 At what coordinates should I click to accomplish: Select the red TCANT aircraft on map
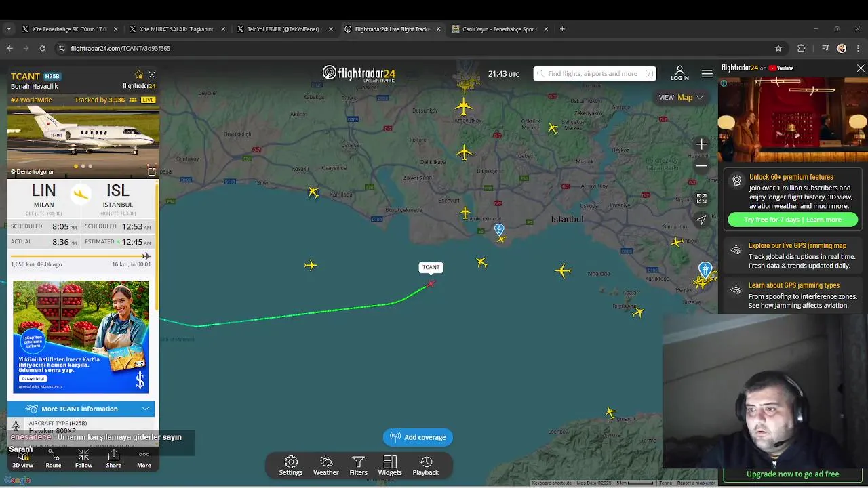tap(430, 284)
